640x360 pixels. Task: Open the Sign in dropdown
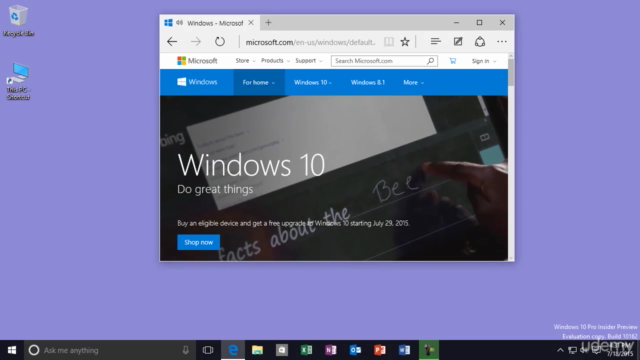[484, 61]
